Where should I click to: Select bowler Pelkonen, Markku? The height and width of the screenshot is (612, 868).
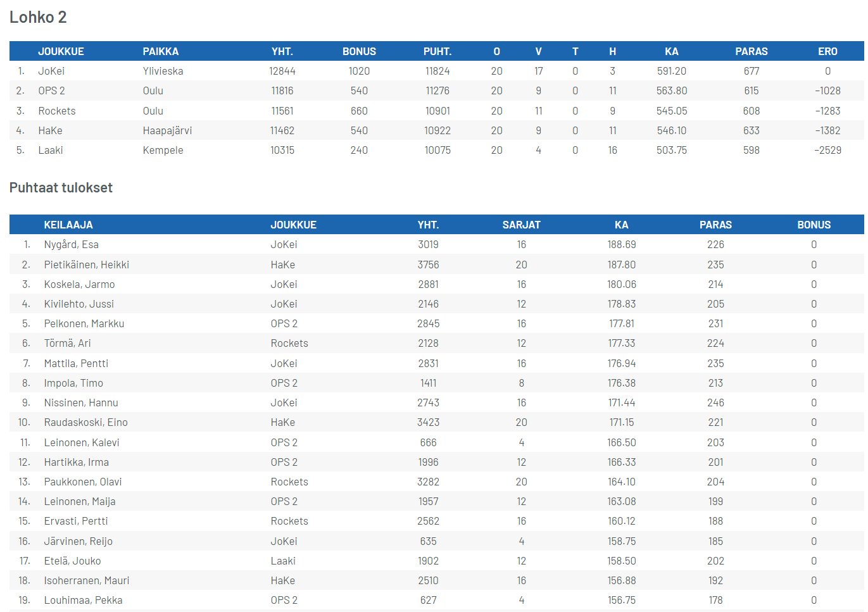coord(84,323)
